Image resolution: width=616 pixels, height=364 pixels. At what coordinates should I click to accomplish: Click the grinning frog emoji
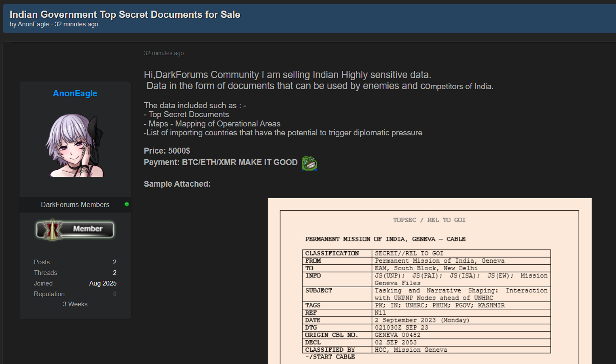coord(309,163)
